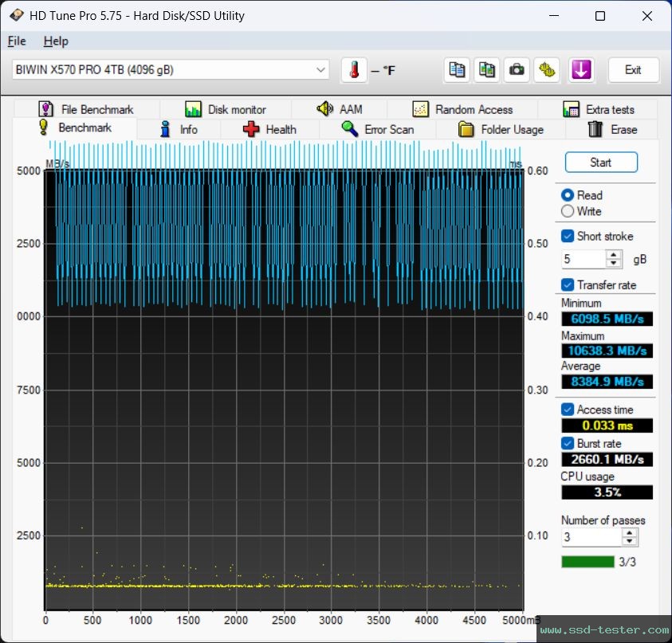
Task: Click the copy screenshot to clipboard icon
Action: (x=486, y=70)
